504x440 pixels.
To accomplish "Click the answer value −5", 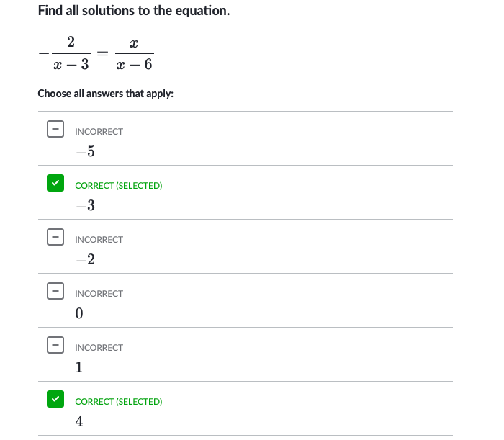I will point(85,152).
